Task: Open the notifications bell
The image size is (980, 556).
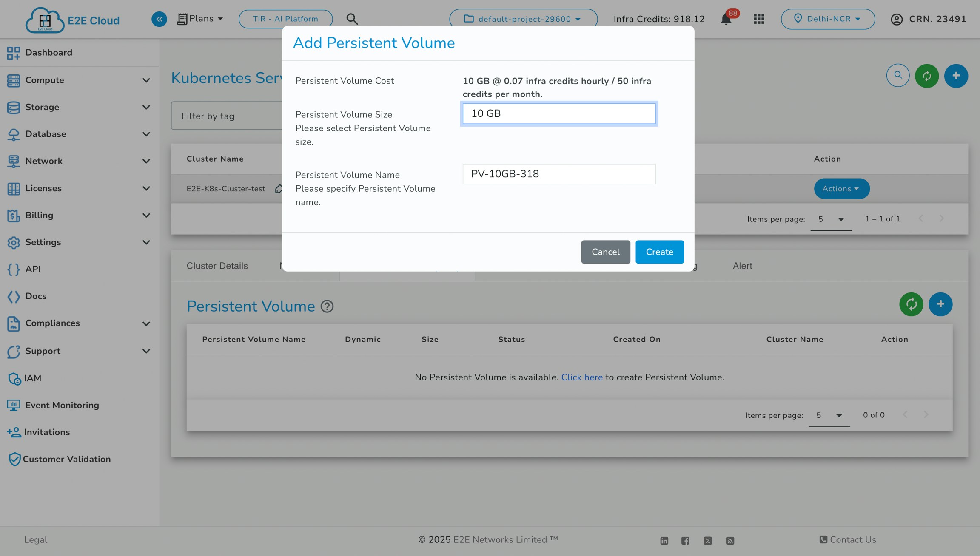Action: (x=726, y=19)
